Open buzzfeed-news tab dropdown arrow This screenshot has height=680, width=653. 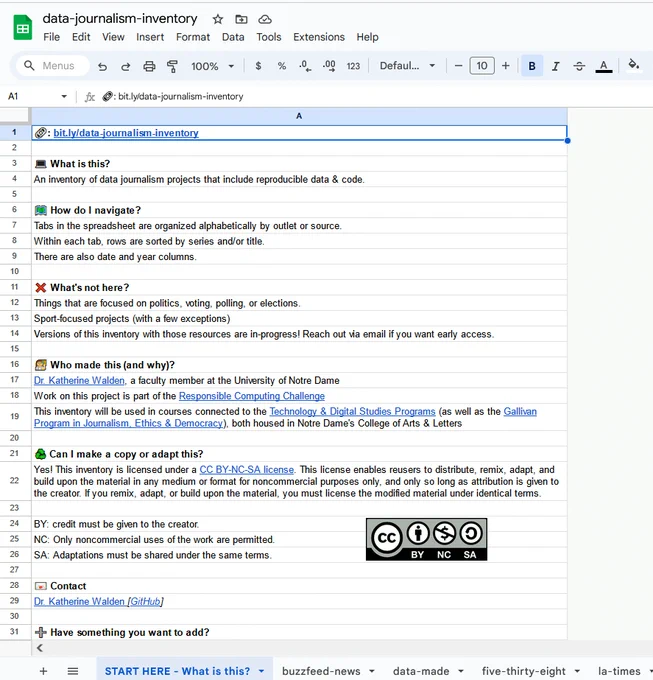pos(372,671)
